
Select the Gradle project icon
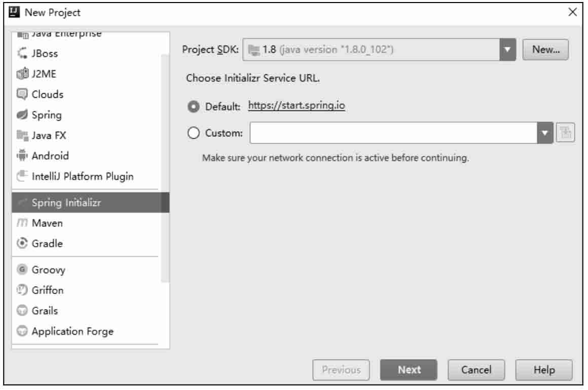click(x=22, y=243)
